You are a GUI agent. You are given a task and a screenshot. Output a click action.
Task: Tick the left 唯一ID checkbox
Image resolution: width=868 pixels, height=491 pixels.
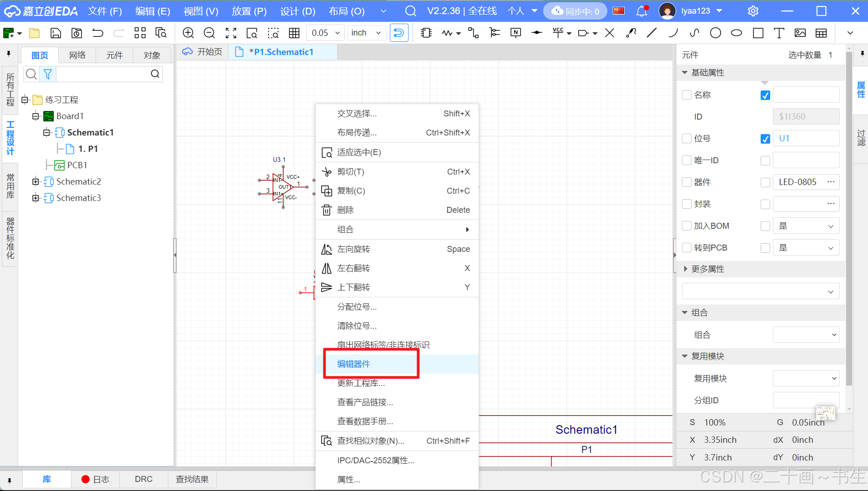pos(687,160)
